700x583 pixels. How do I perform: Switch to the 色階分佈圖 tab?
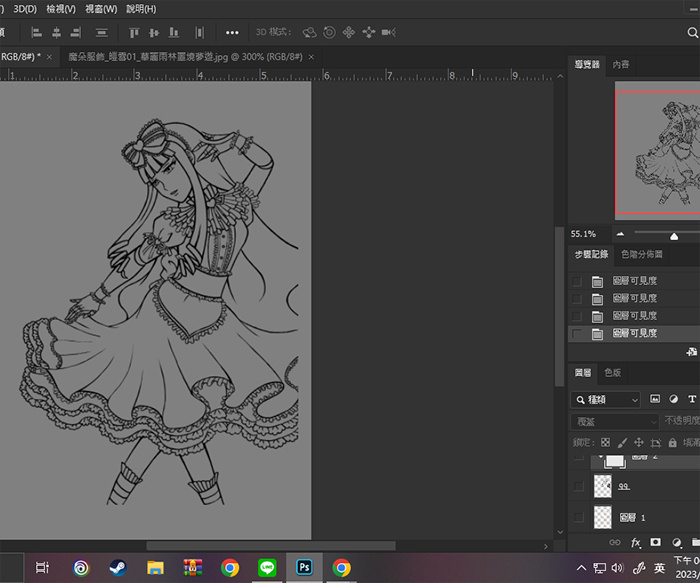tap(642, 254)
